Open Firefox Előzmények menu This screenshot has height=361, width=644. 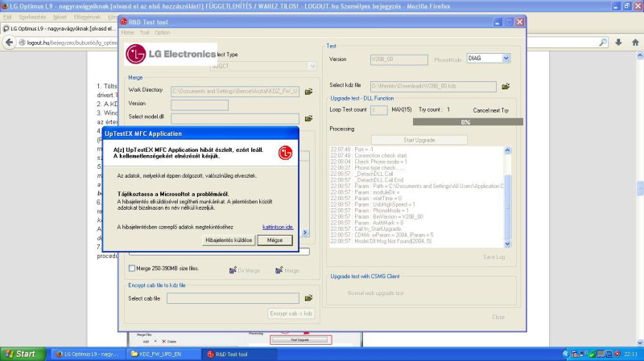point(87,17)
